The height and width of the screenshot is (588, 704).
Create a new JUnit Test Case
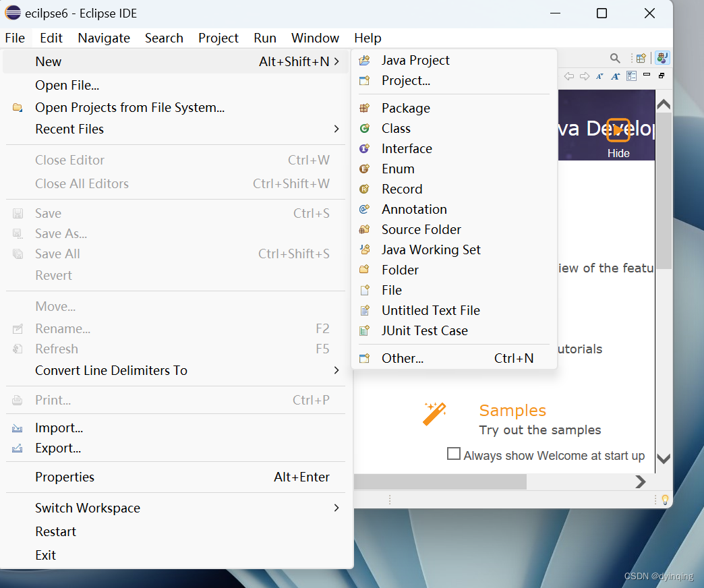click(454, 330)
